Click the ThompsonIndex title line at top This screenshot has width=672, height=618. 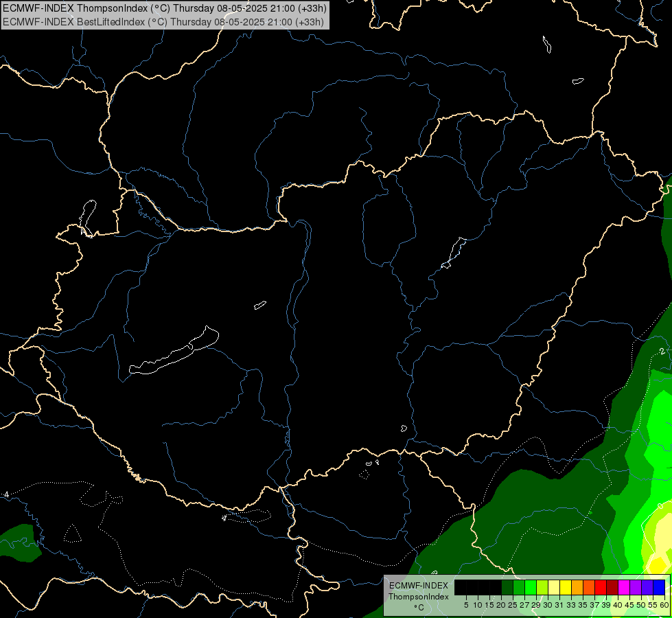tap(165, 8)
